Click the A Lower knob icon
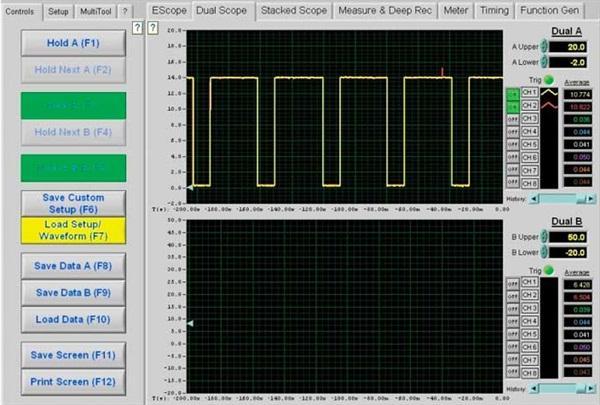Screen dimensions: 600x405 click(543, 62)
